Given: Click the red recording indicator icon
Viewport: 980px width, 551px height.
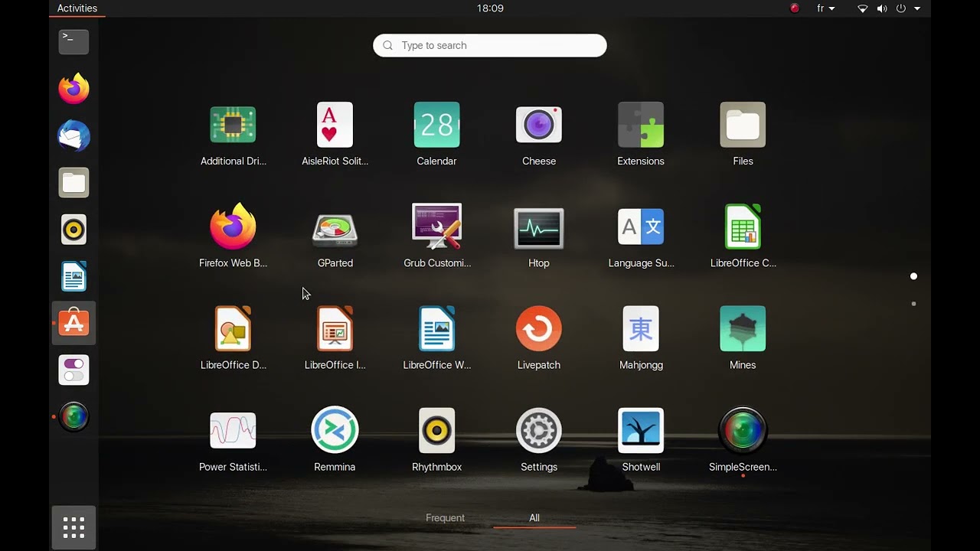Looking at the screenshot, I should click(795, 8).
